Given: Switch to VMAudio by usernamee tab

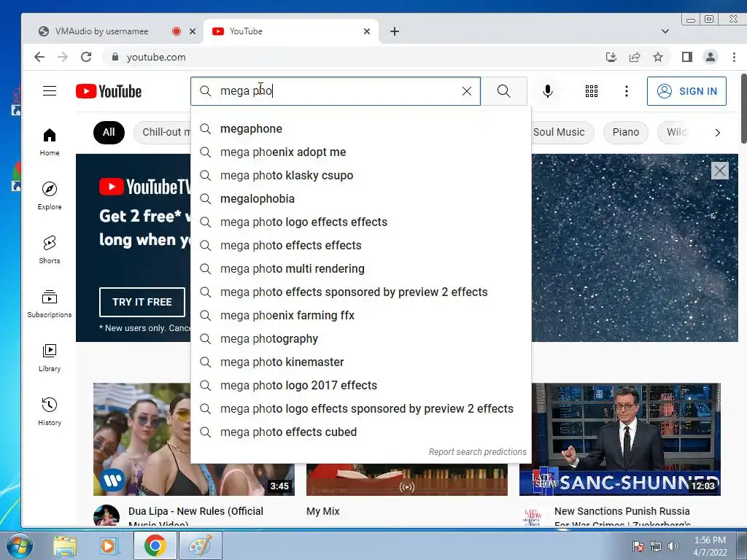Looking at the screenshot, I should pyautogui.click(x=101, y=31).
